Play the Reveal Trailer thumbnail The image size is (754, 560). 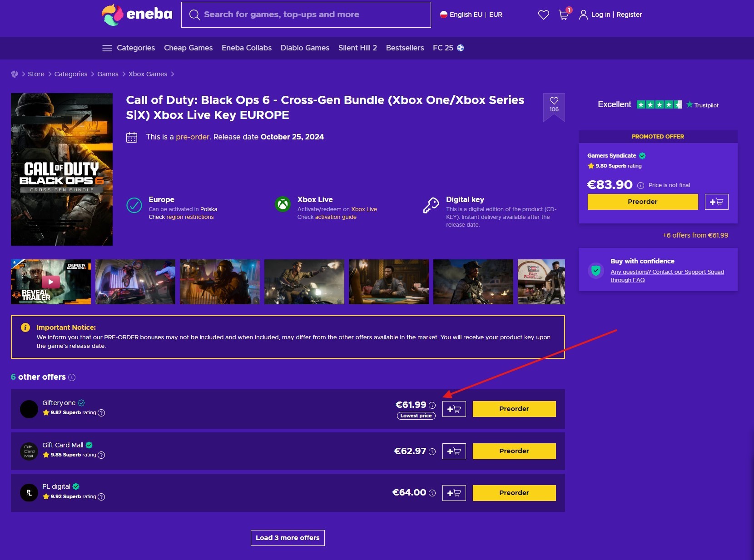tap(51, 282)
